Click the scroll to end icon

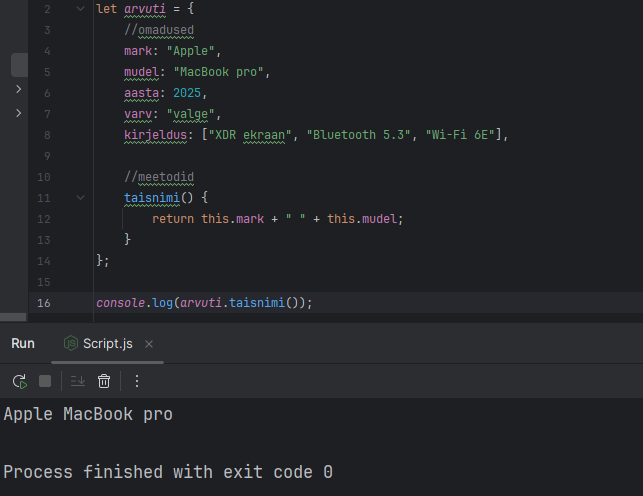(x=76, y=381)
